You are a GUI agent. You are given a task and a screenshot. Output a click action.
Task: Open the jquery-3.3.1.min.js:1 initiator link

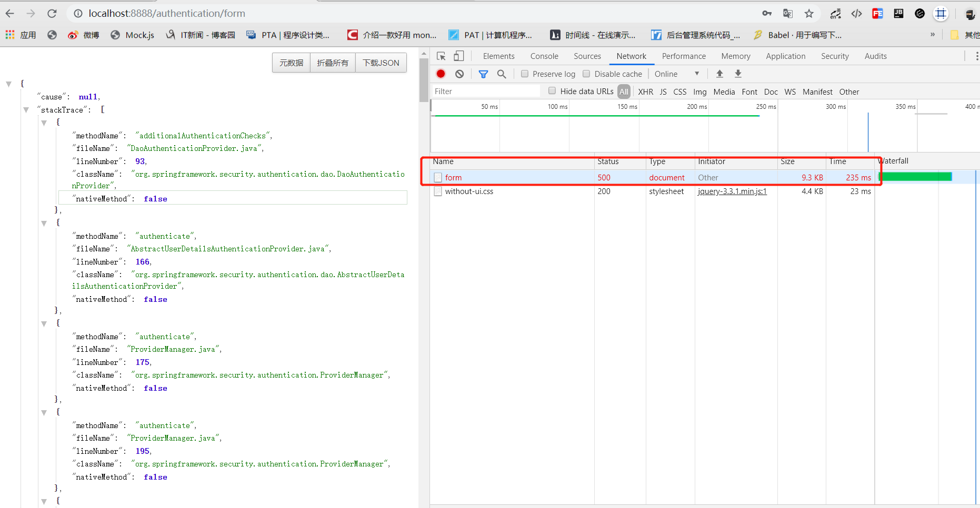(732, 191)
